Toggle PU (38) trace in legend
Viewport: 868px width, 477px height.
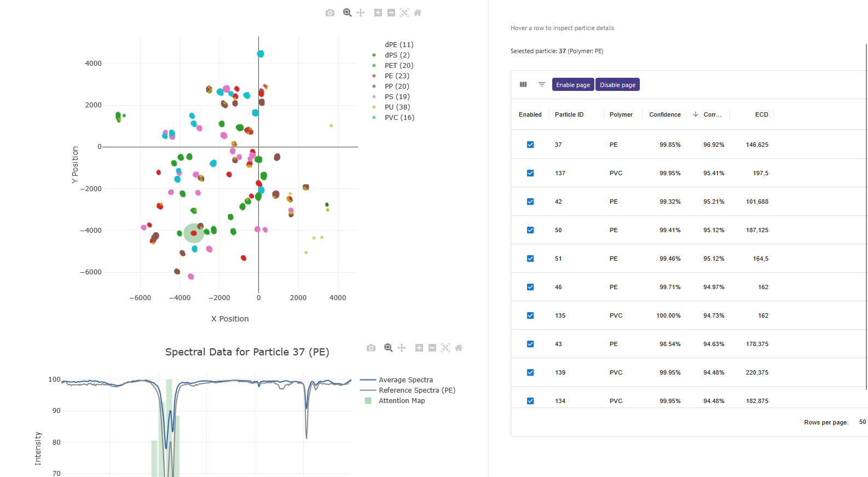click(397, 107)
